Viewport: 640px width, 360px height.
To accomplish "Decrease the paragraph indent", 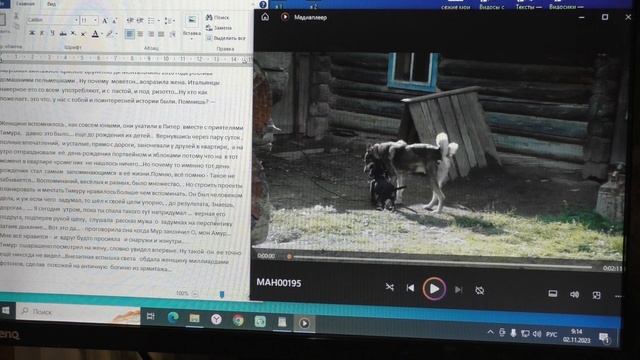I will coord(130,20).
